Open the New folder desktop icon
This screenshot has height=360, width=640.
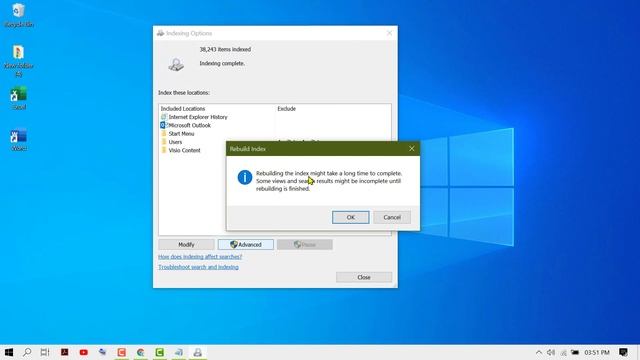coord(18,60)
